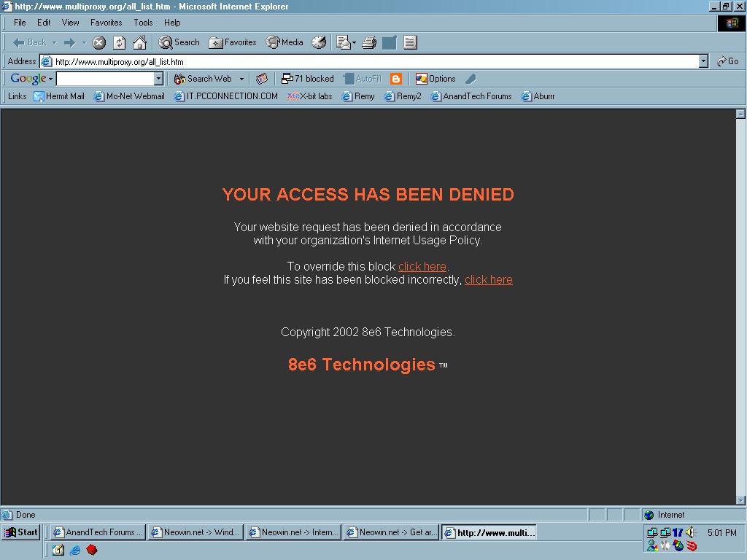Click the red Quick Launch icon
Viewport: 747px width, 560px height.
coord(92,550)
